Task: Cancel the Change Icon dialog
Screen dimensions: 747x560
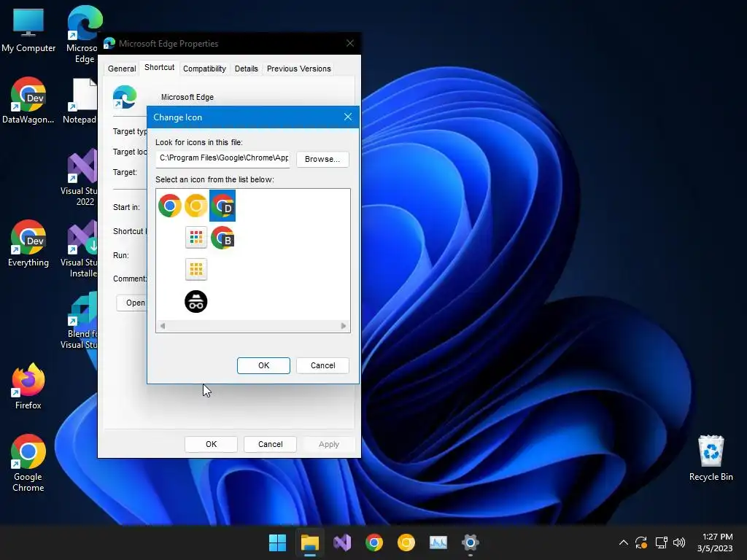Action: [322, 365]
